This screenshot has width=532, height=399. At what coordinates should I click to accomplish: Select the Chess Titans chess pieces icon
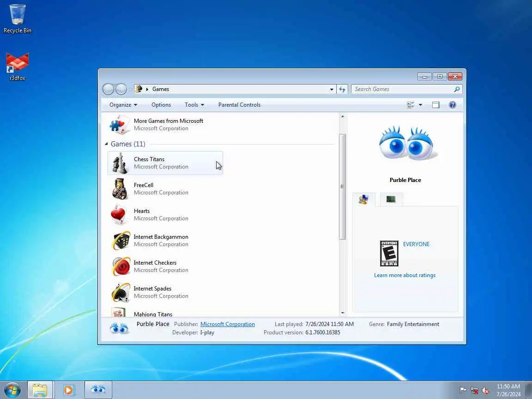(x=120, y=163)
